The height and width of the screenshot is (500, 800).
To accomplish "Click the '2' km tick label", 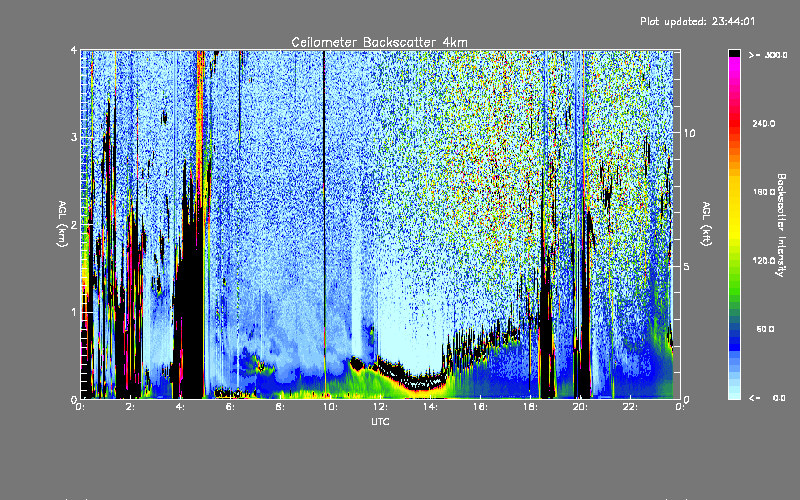I will [74, 225].
